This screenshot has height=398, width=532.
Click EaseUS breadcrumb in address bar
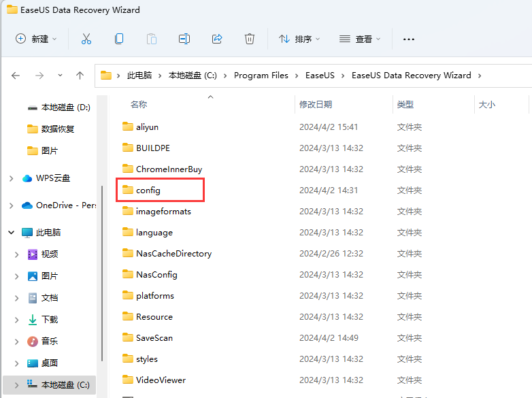coord(320,76)
